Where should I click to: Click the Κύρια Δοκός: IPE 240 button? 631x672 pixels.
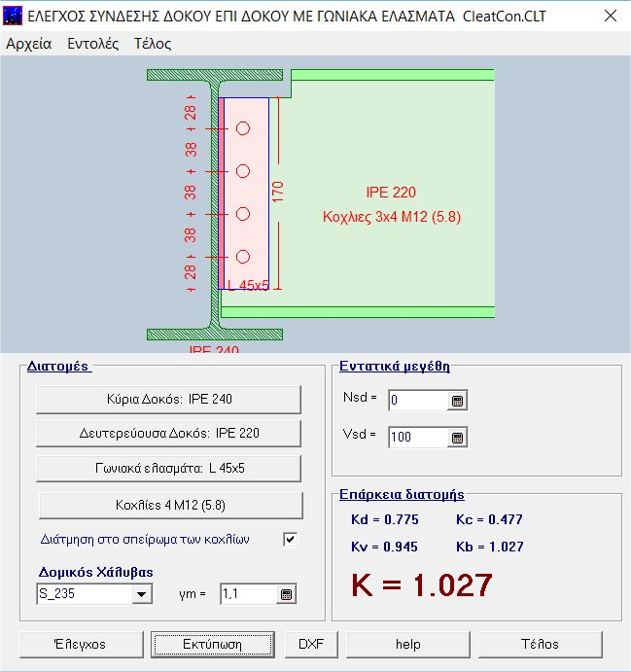169,399
